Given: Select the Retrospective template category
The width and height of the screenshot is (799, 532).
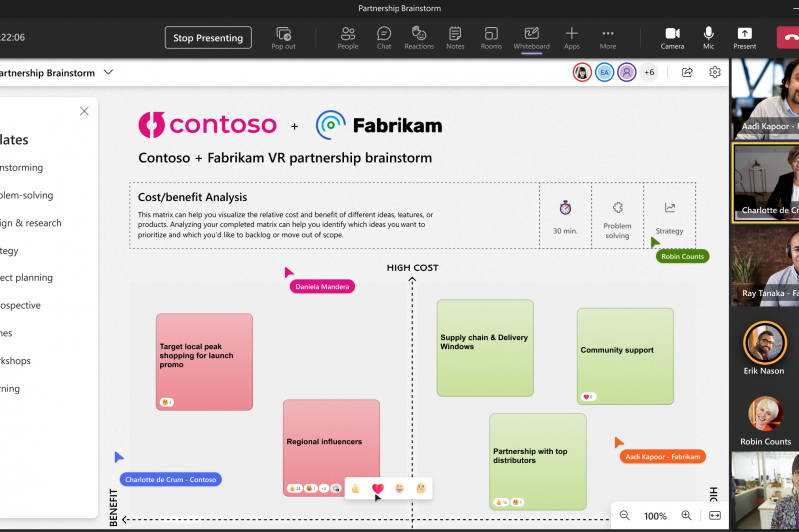Looking at the screenshot, I should [x=20, y=305].
